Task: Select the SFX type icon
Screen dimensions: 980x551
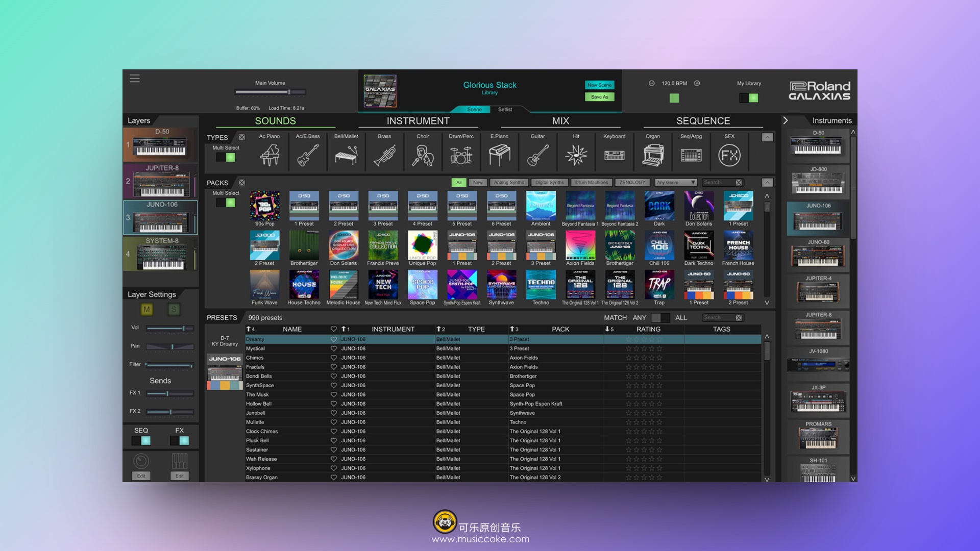Action: click(x=729, y=155)
